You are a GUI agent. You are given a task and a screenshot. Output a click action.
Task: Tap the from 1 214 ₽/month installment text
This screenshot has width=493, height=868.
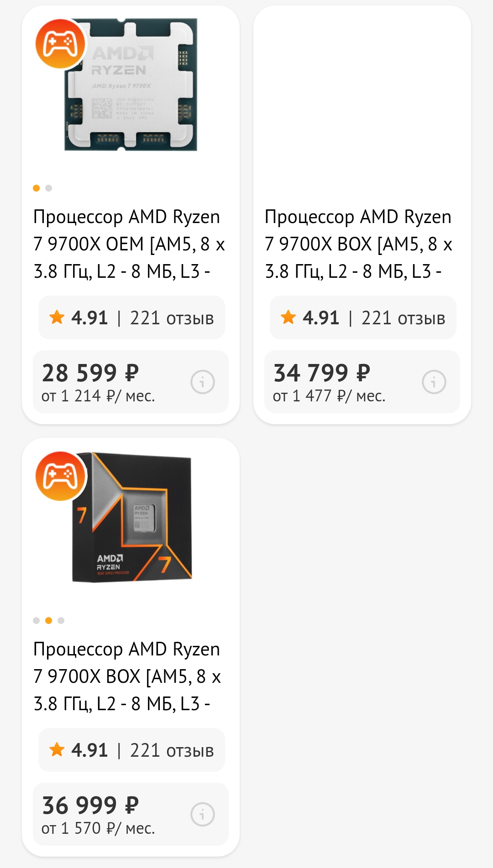(98, 396)
